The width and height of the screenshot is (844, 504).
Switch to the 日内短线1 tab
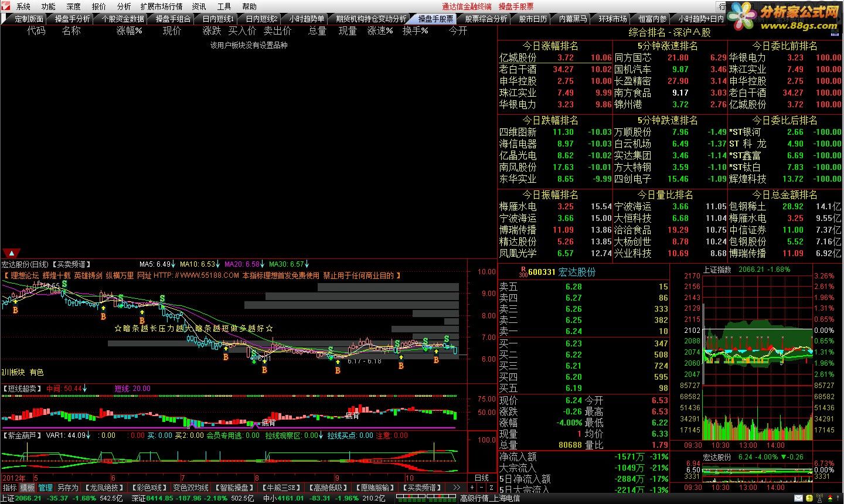point(218,19)
